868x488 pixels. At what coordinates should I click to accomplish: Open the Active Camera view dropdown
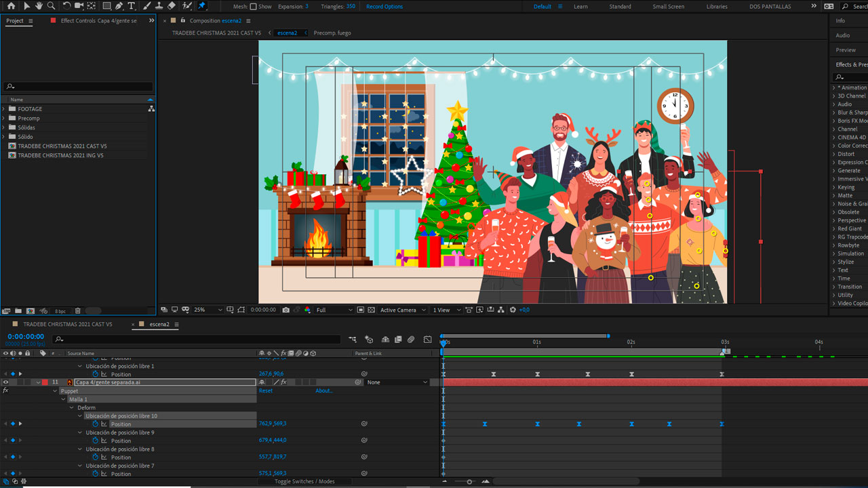[x=403, y=310]
